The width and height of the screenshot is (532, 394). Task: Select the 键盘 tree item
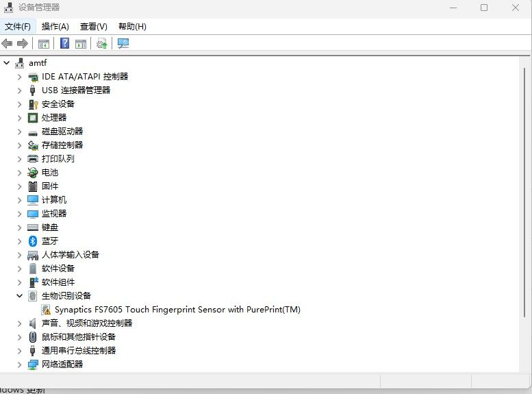pyautogui.click(x=50, y=227)
